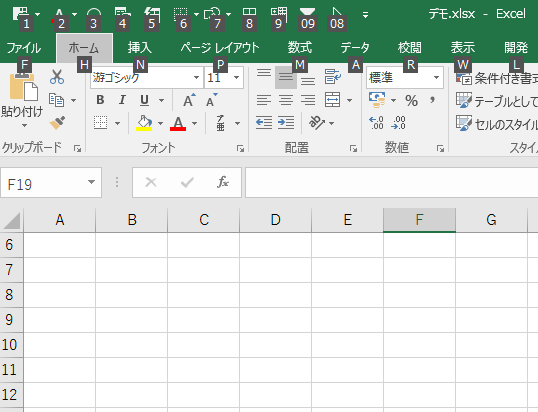The height and width of the screenshot is (412, 538).
Task: Open the font name dropdown (游ゴシック)
Action: pyautogui.click(x=196, y=78)
